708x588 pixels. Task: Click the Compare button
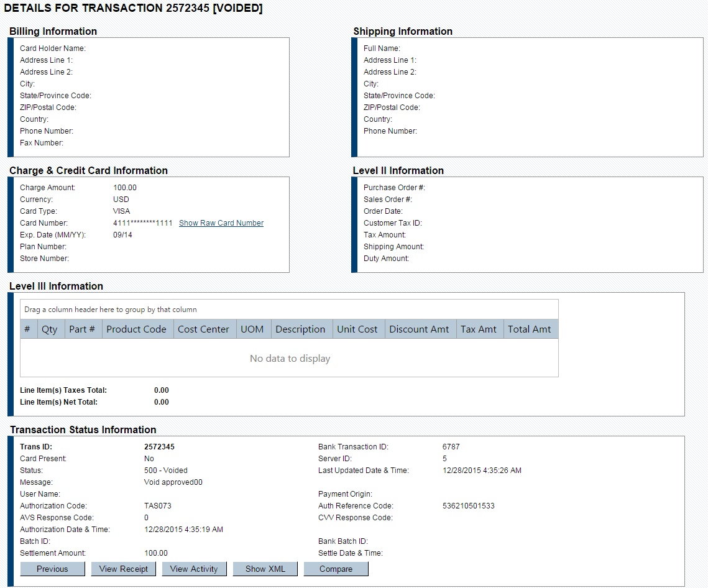tap(336, 569)
